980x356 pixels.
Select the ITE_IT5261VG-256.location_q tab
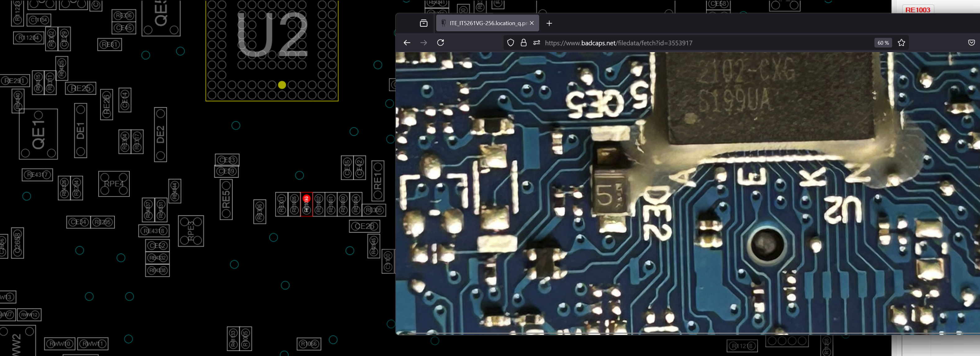(483, 23)
